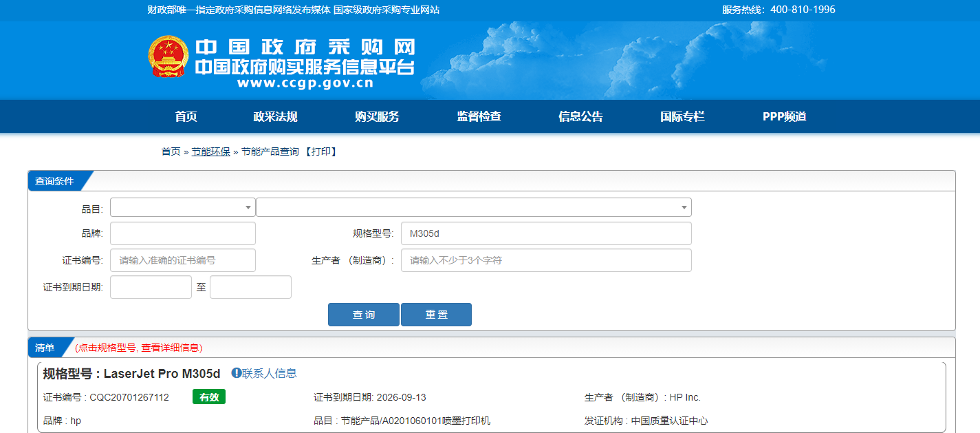980x433 pixels.
Task: Click the national emblem logo icon
Action: [x=168, y=56]
